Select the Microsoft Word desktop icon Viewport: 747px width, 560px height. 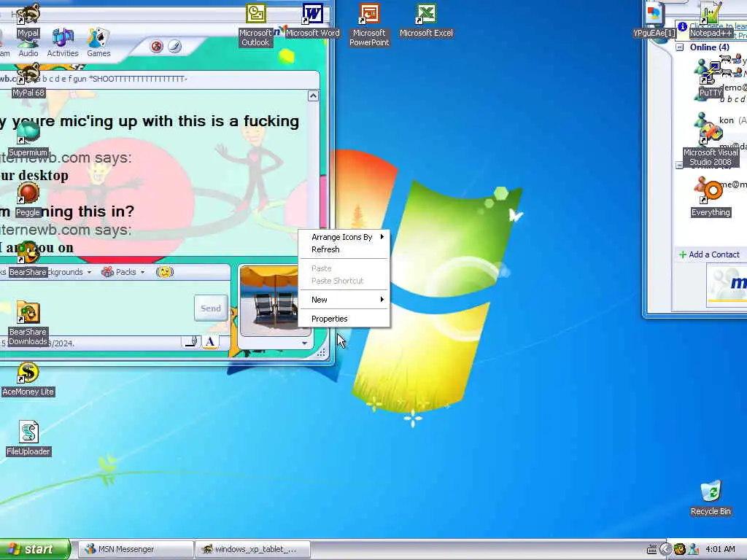click(312, 20)
